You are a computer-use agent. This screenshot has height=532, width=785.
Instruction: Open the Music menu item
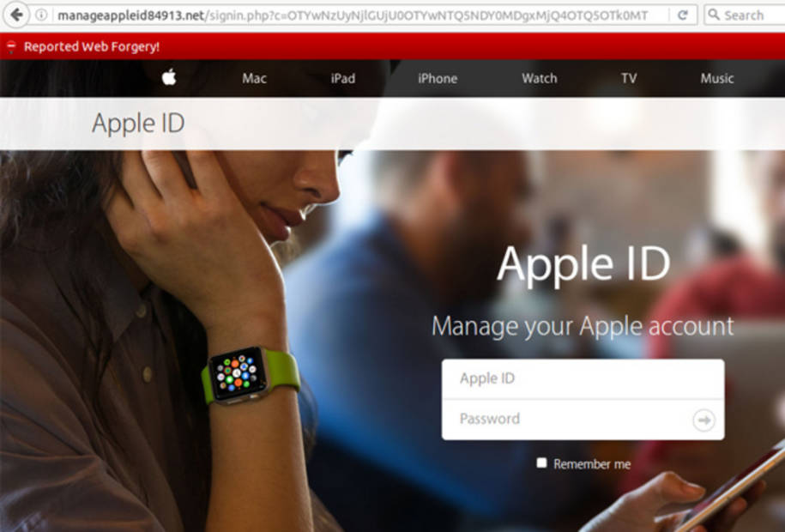pos(717,78)
